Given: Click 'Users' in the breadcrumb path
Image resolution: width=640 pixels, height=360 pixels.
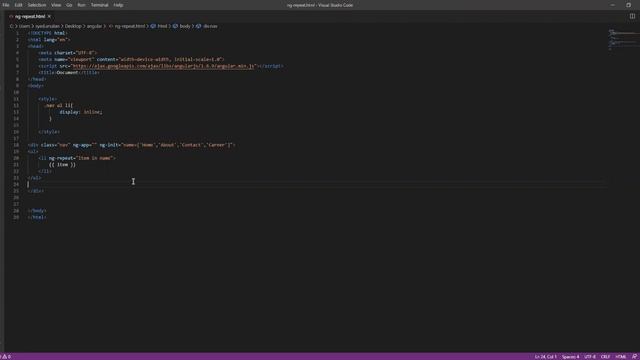Looking at the screenshot, I should point(24,26).
